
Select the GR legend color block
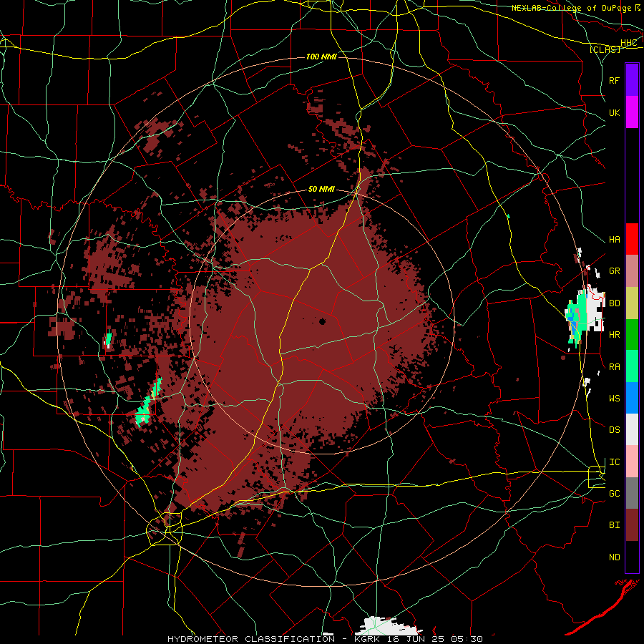[x=632, y=271]
